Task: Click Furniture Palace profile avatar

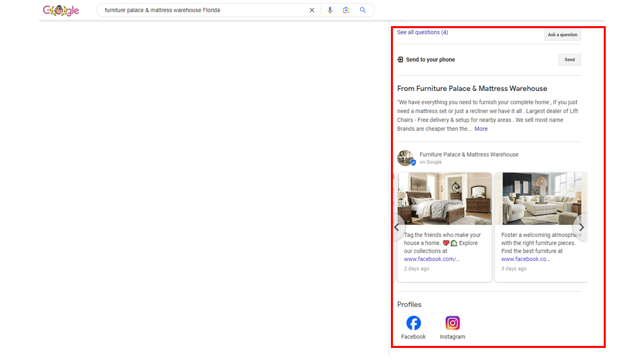Action: pos(405,158)
